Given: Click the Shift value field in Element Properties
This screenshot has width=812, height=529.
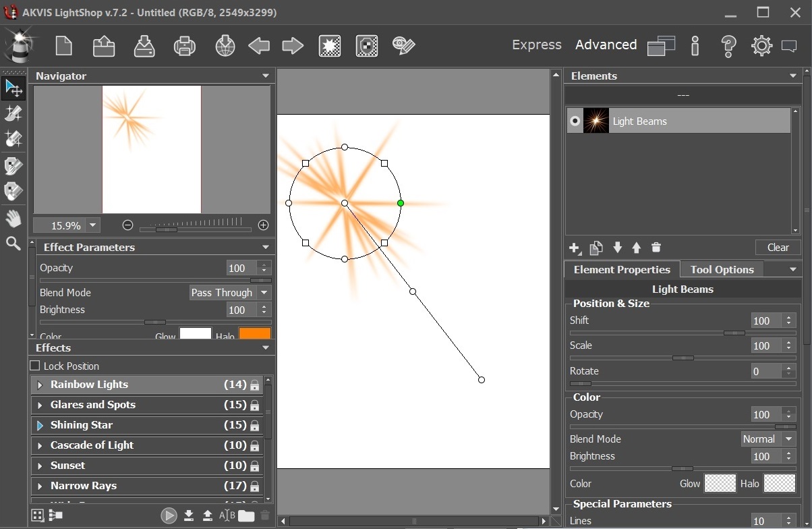Looking at the screenshot, I should (x=766, y=321).
